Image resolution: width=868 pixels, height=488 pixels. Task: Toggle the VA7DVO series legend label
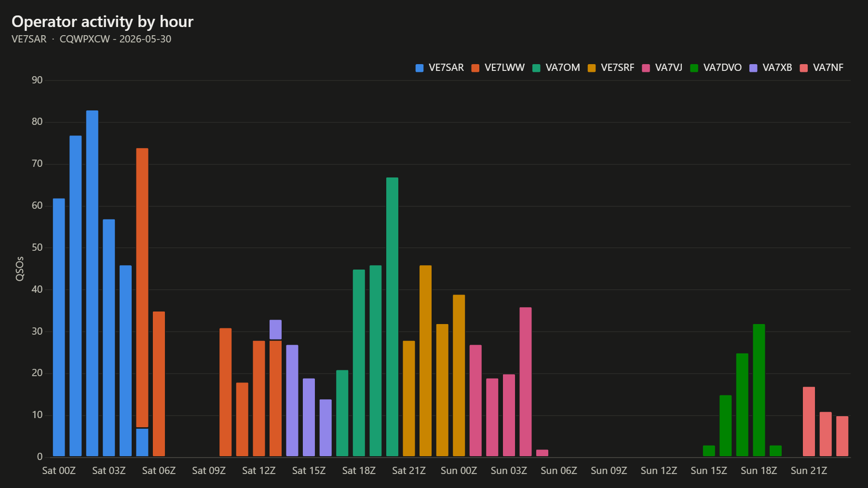tap(722, 68)
